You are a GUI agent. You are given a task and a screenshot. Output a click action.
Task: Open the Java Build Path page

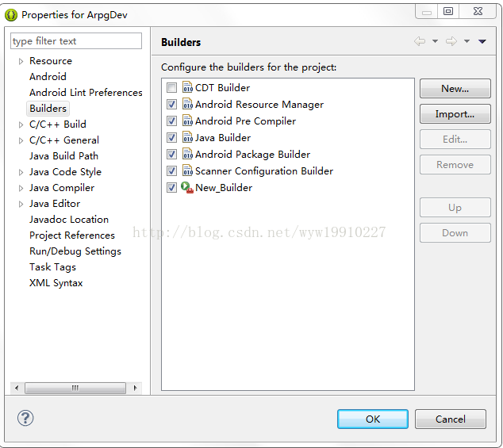[63, 156]
